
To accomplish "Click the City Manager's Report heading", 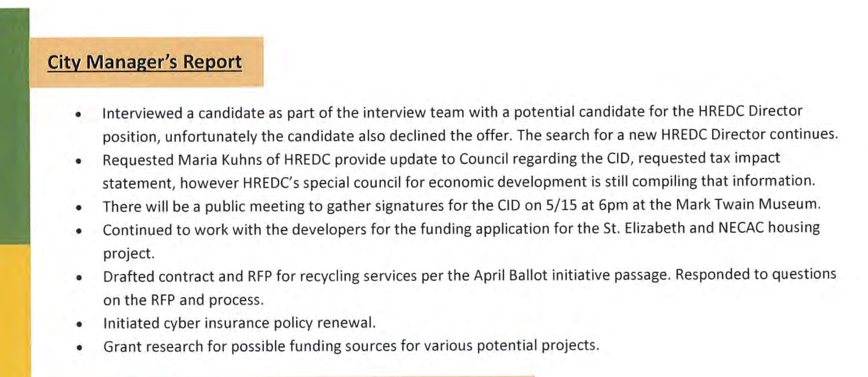I will pyautogui.click(x=145, y=63).
